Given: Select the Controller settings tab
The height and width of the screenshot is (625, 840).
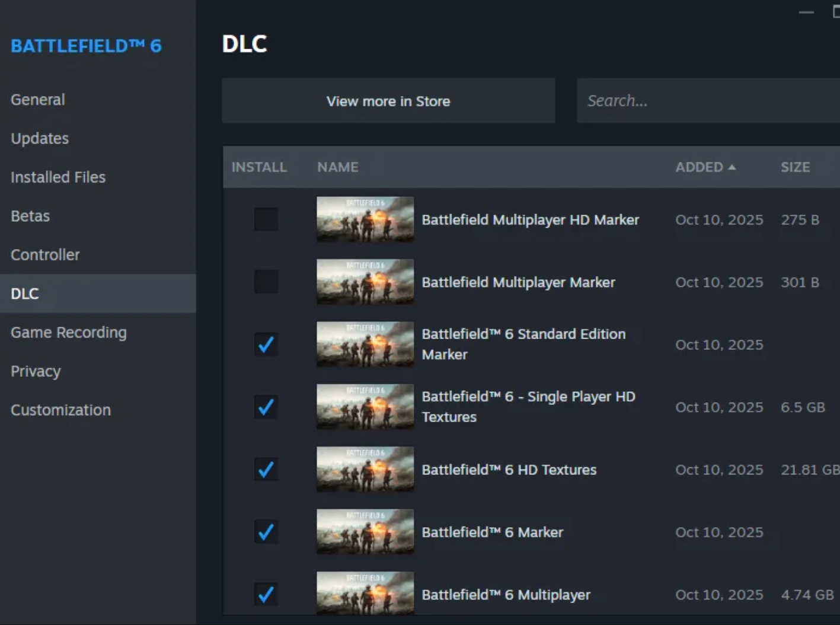Looking at the screenshot, I should coord(98,255).
